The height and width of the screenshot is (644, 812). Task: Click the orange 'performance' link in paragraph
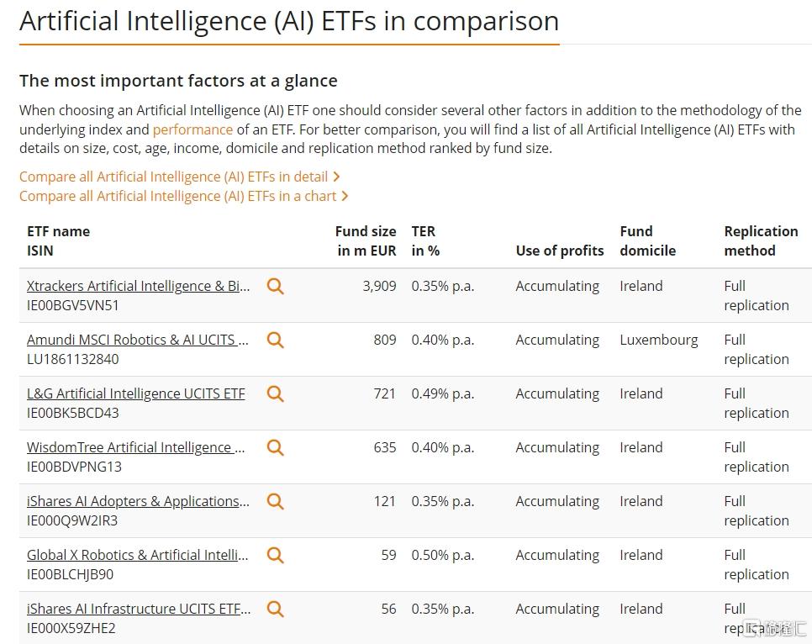click(192, 129)
